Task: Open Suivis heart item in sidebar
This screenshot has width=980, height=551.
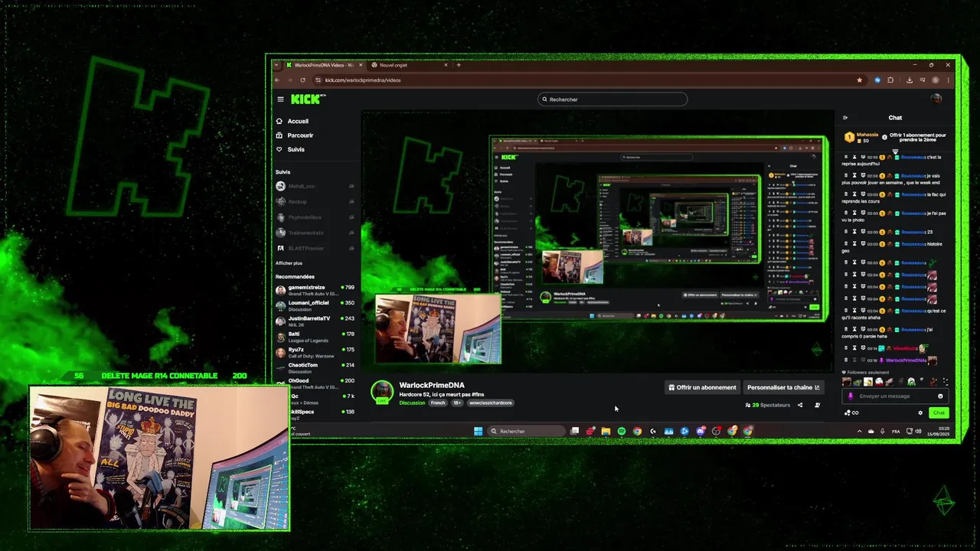Action: coord(291,149)
